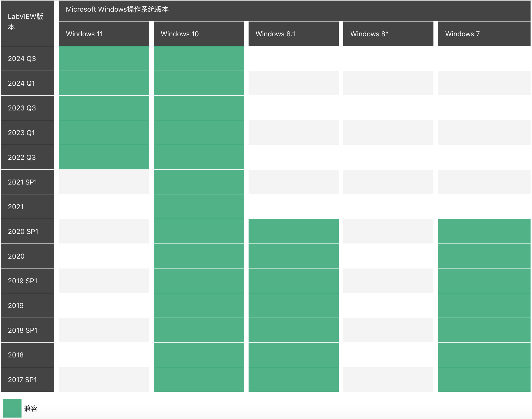The height and width of the screenshot is (419, 532).
Task: Click the 兼容 legend label
Action: 31,408
